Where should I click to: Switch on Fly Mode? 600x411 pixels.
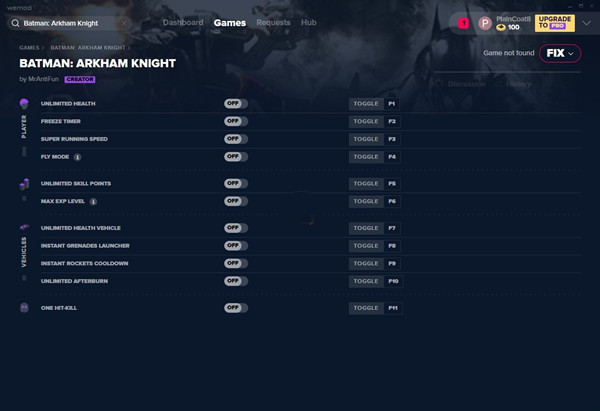pos(236,157)
